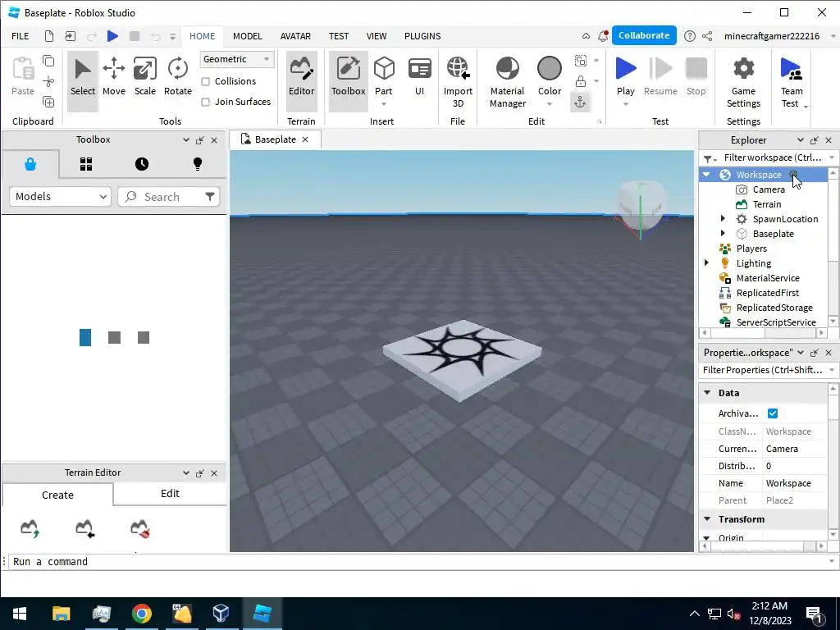Click the Duplicate icon in Clipboard
The image size is (840, 630).
coord(48,102)
